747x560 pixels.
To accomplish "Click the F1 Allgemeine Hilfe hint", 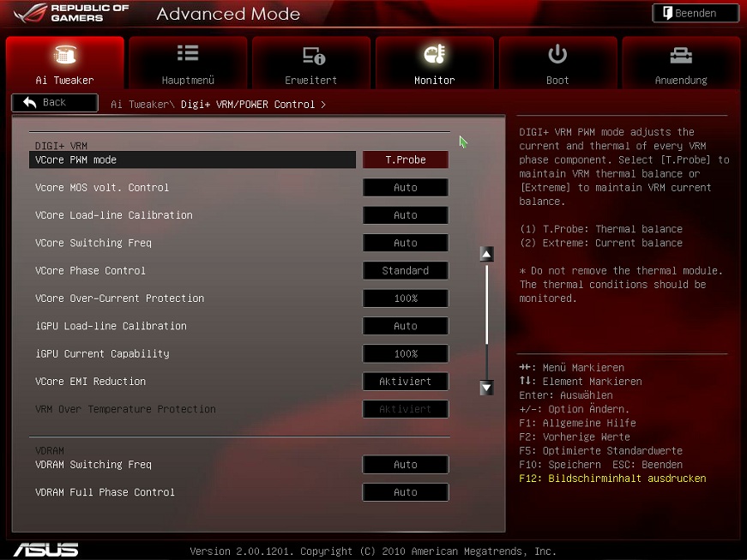I will [x=577, y=423].
